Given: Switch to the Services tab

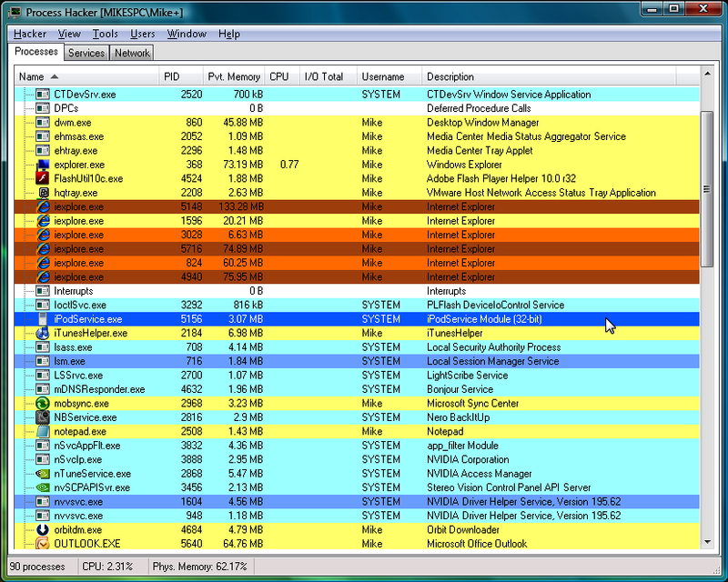Looking at the screenshot, I should pos(86,53).
